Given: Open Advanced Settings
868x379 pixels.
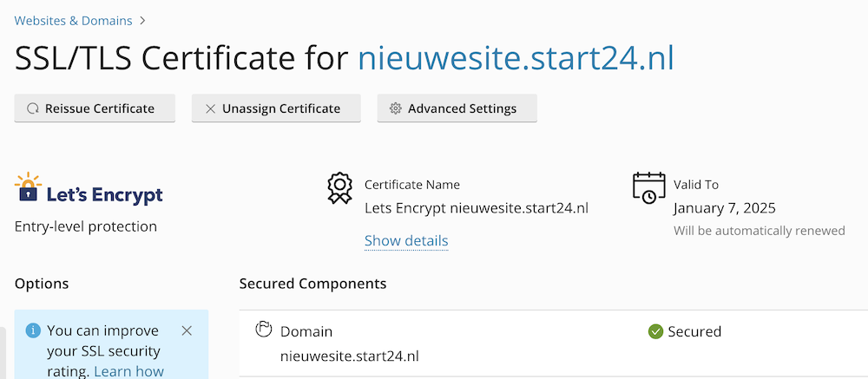Looking at the screenshot, I should point(457,108).
